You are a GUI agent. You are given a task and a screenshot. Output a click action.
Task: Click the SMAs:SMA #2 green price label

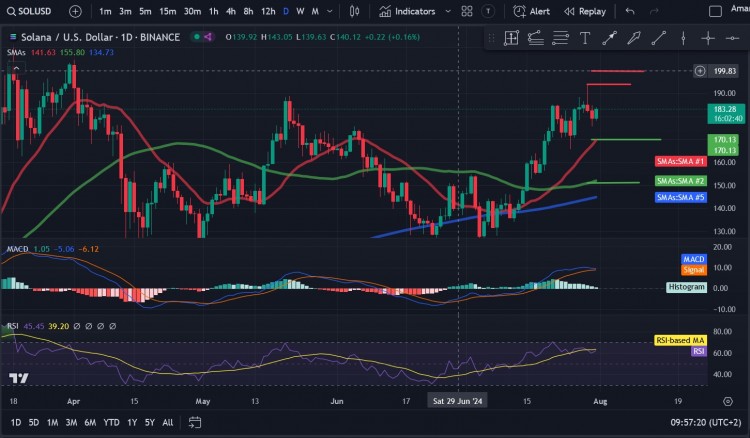pos(681,181)
